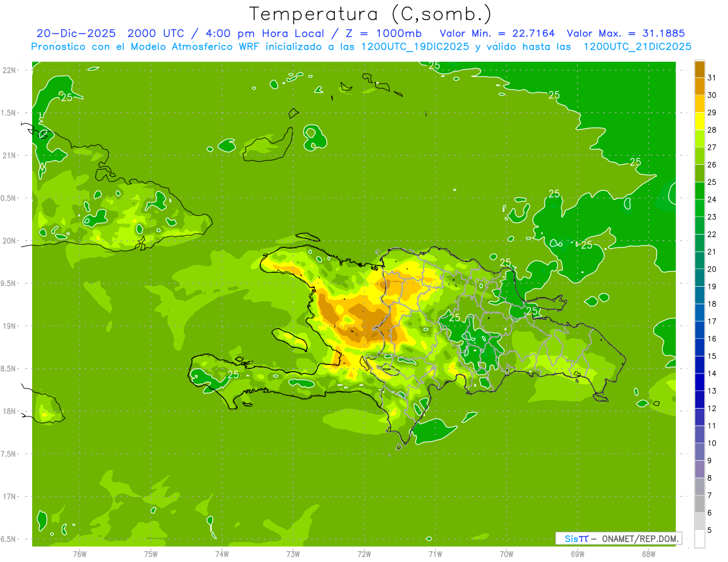728x562 pixels.
Task: Click the "21N" latitude label
Action: (x=9, y=155)
